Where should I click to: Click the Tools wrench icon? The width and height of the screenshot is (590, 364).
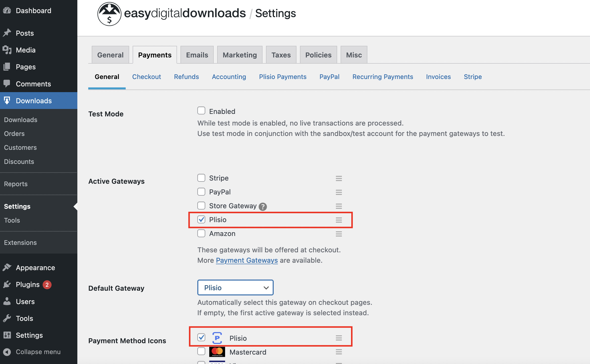7,318
